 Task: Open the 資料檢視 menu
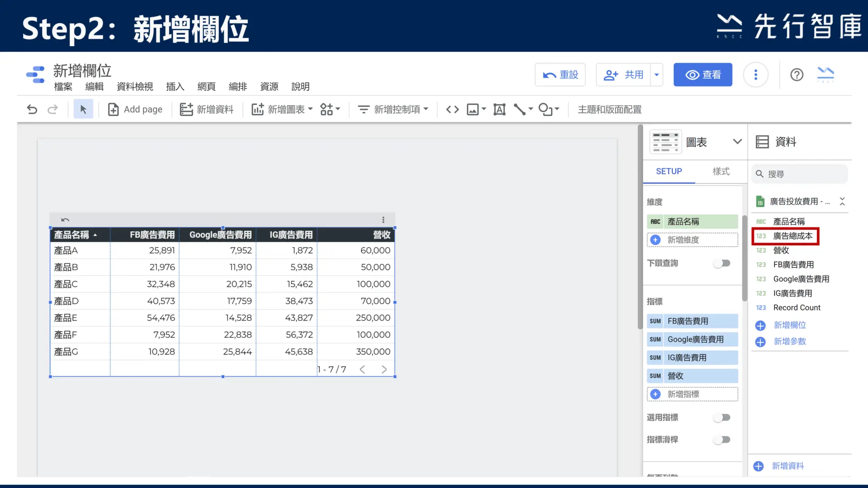click(x=135, y=87)
